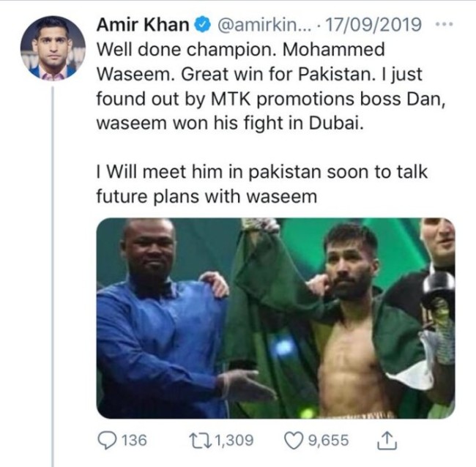Image resolution: width=476 pixels, height=467 pixels.
Task: Open the @amirkin... handle link
Action: click(255, 25)
